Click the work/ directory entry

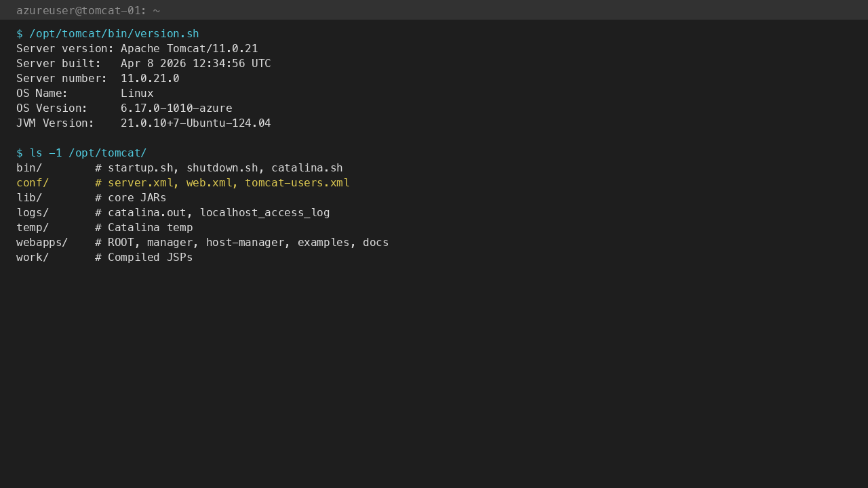point(33,258)
